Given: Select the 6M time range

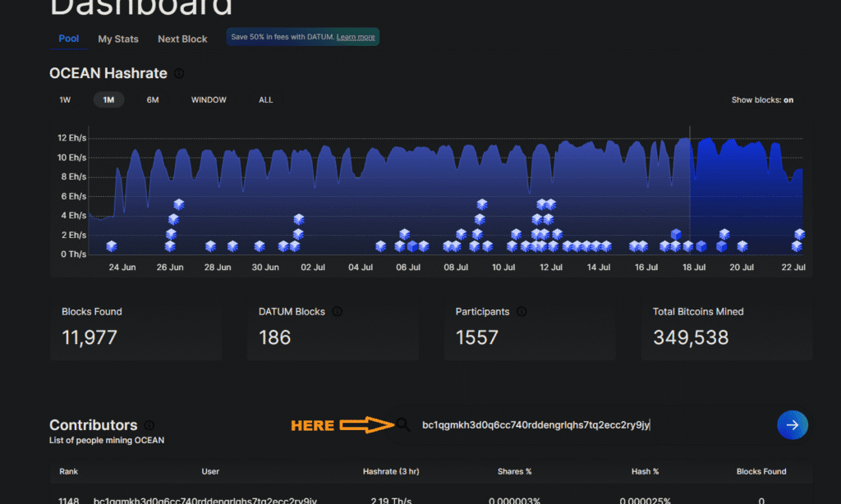Looking at the screenshot, I should (153, 99).
